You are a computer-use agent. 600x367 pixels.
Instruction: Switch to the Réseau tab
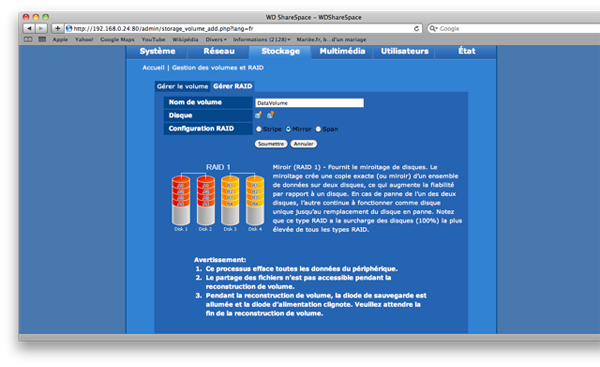click(219, 51)
